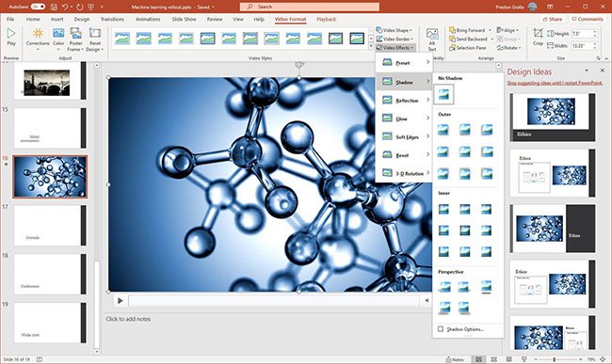612x364 pixels.
Task: Click the Share button
Action: coord(553,19)
